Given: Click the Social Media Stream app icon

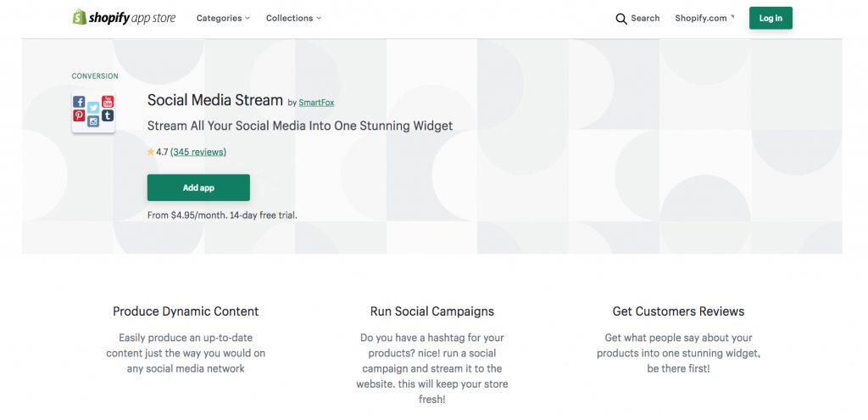Looking at the screenshot, I should click(x=93, y=111).
